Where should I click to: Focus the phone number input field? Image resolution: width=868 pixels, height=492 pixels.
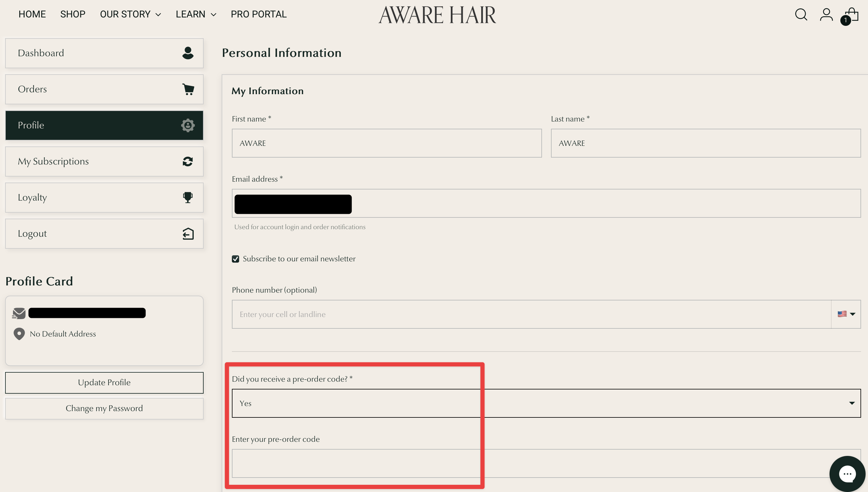[x=531, y=314]
